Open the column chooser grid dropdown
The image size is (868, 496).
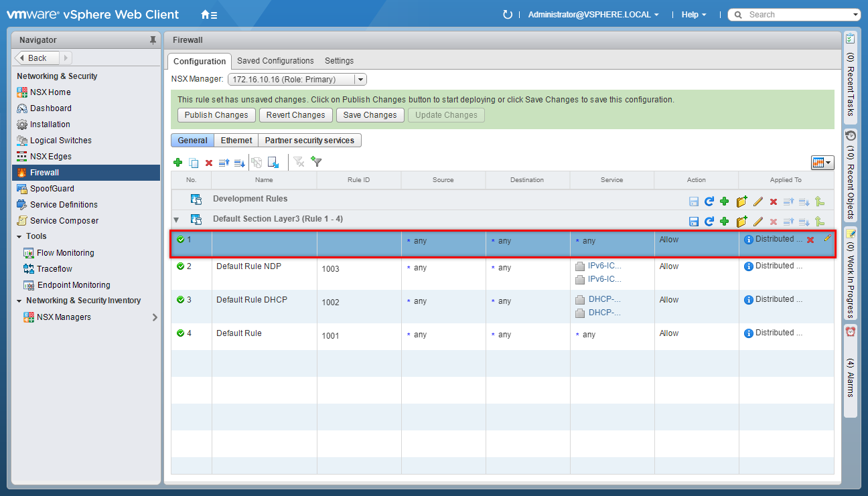pos(822,163)
